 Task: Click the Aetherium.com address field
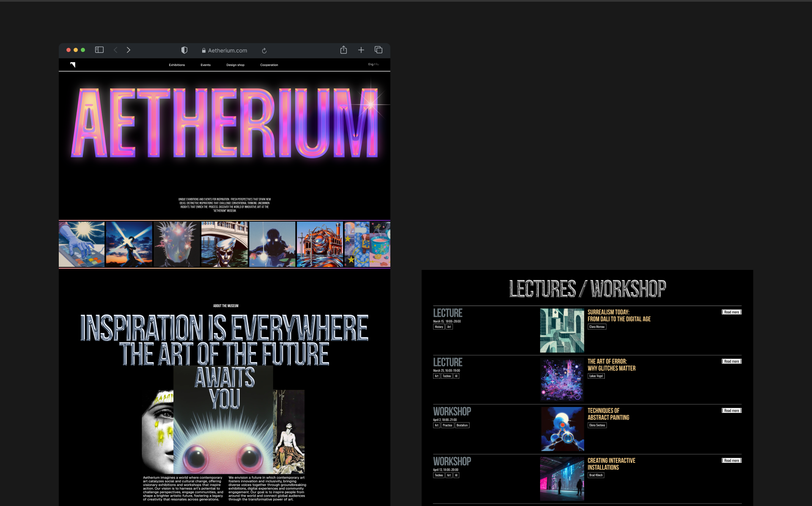(x=227, y=50)
